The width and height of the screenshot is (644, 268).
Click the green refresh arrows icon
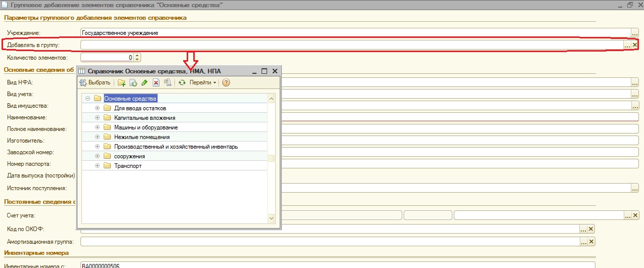tap(182, 82)
